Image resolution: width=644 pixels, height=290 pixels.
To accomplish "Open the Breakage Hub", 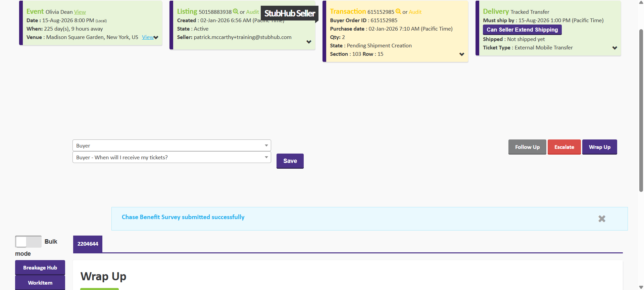I will click(x=40, y=267).
